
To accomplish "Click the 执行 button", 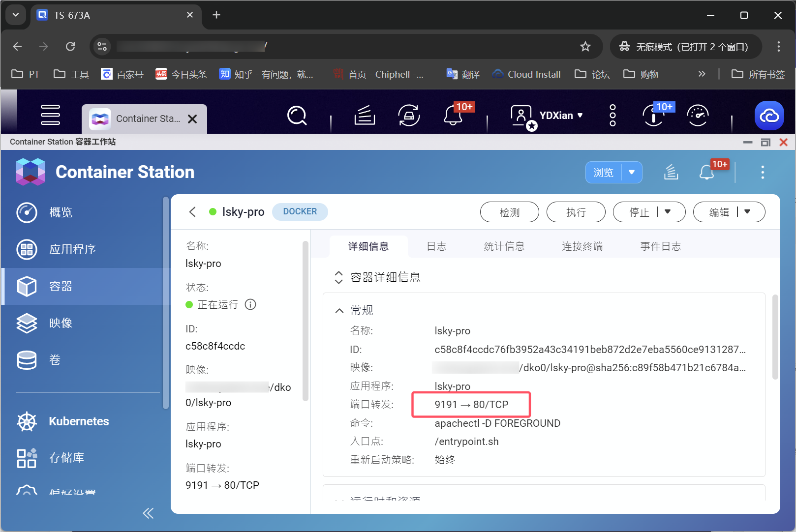I will point(576,212).
